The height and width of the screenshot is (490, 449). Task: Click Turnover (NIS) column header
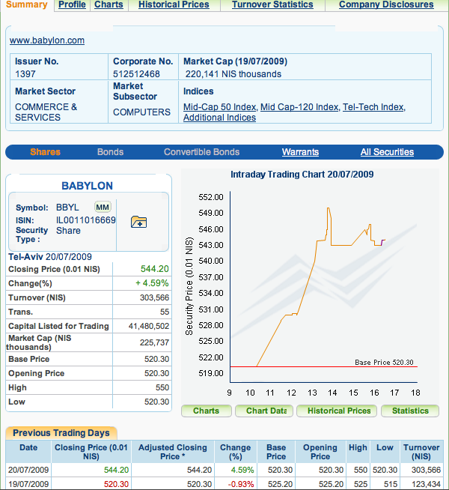(x=422, y=452)
